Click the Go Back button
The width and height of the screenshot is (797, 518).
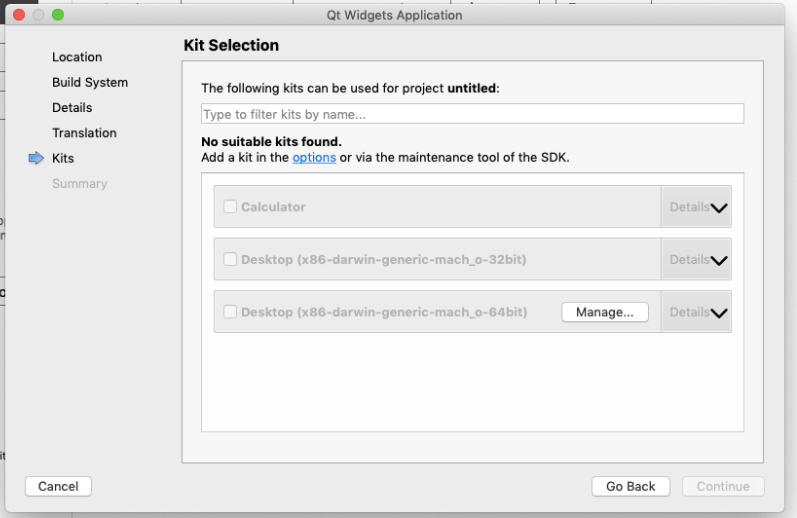pos(630,486)
